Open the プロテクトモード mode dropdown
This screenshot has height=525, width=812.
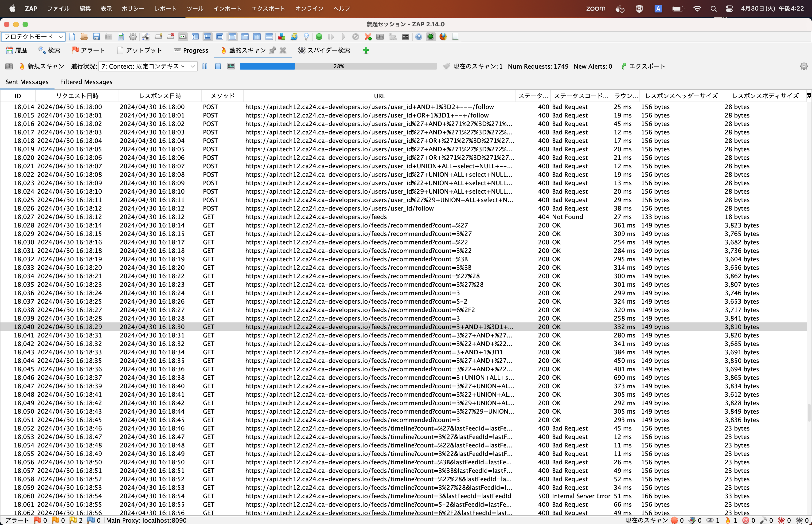(33, 36)
